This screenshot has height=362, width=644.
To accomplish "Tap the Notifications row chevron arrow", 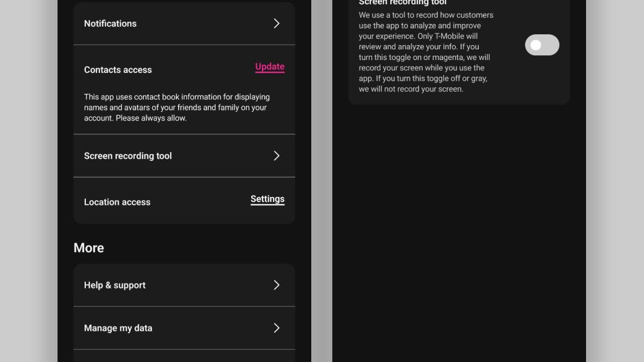I will coord(276,24).
